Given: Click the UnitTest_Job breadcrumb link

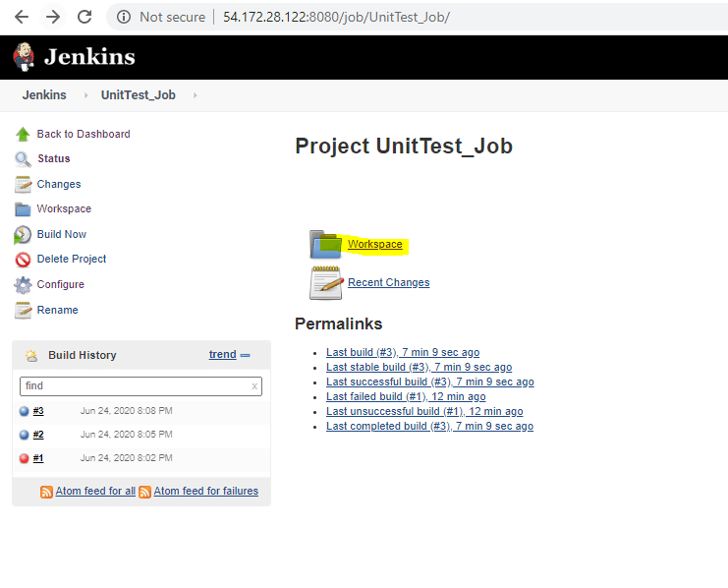Looking at the screenshot, I should tap(139, 95).
